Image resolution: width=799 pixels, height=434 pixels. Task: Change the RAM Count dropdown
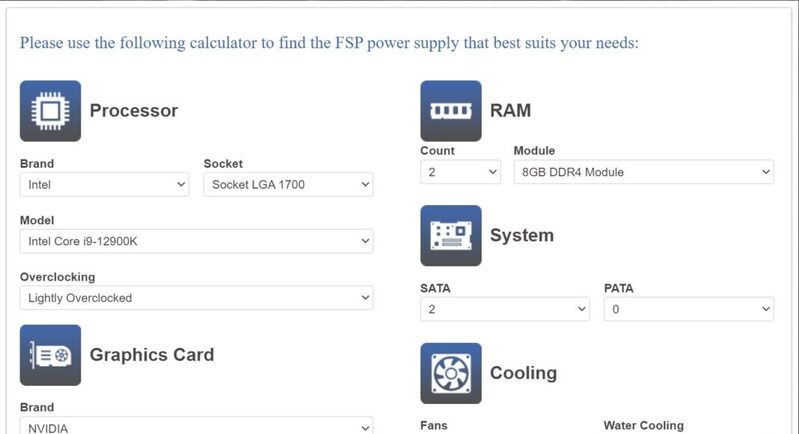pyautogui.click(x=461, y=172)
